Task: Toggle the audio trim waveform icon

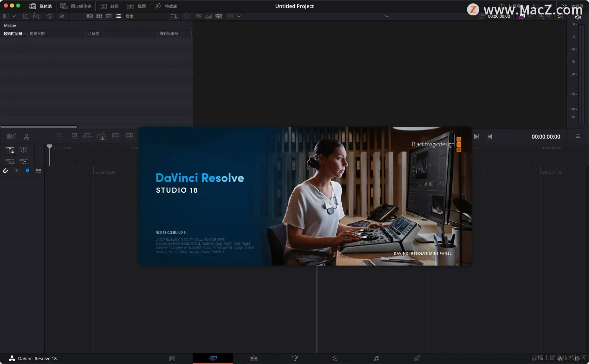Action: click(16, 171)
